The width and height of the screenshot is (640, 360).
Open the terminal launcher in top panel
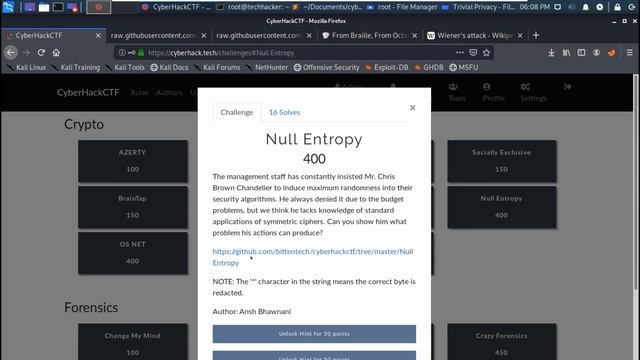point(58,7)
